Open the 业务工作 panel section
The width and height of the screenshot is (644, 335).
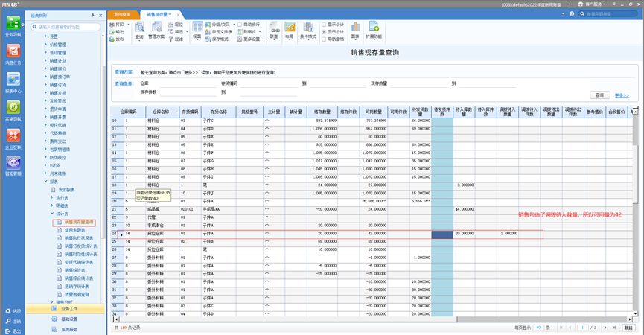65,309
